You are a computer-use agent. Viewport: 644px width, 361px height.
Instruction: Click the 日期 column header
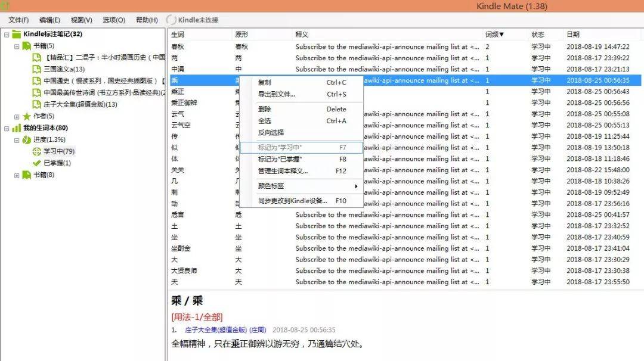[x=602, y=35]
